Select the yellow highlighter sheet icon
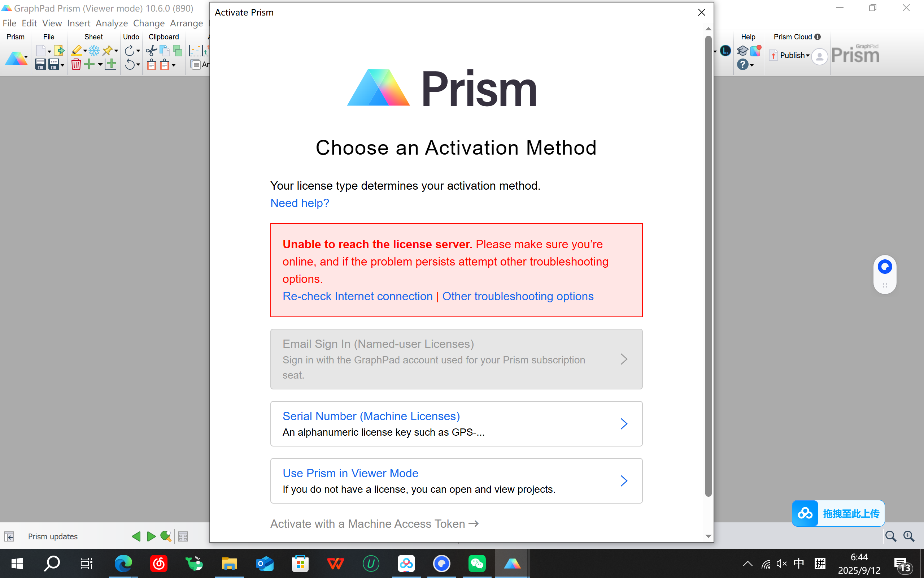The image size is (924, 578). [x=77, y=51]
